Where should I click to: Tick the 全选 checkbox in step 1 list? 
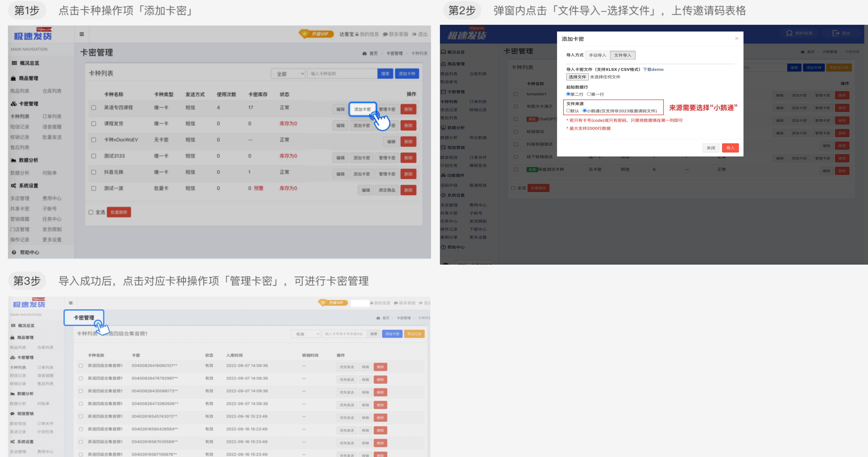[91, 212]
